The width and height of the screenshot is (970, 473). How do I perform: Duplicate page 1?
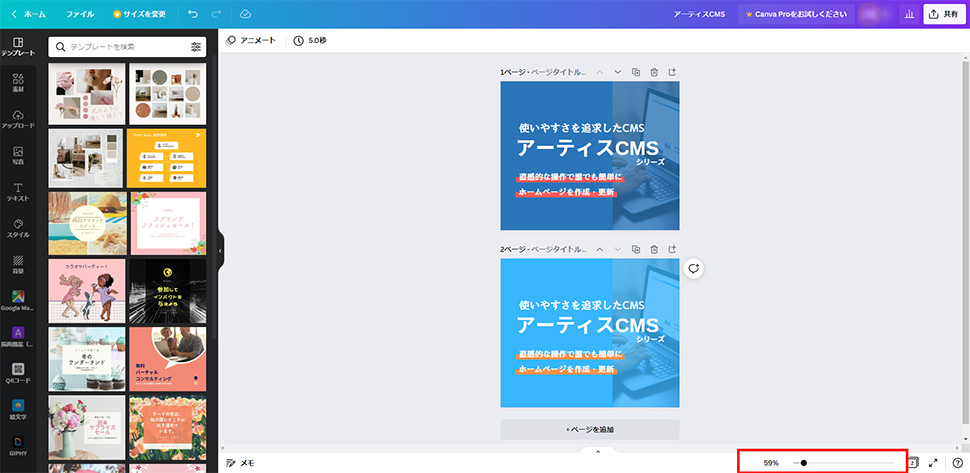tap(636, 72)
